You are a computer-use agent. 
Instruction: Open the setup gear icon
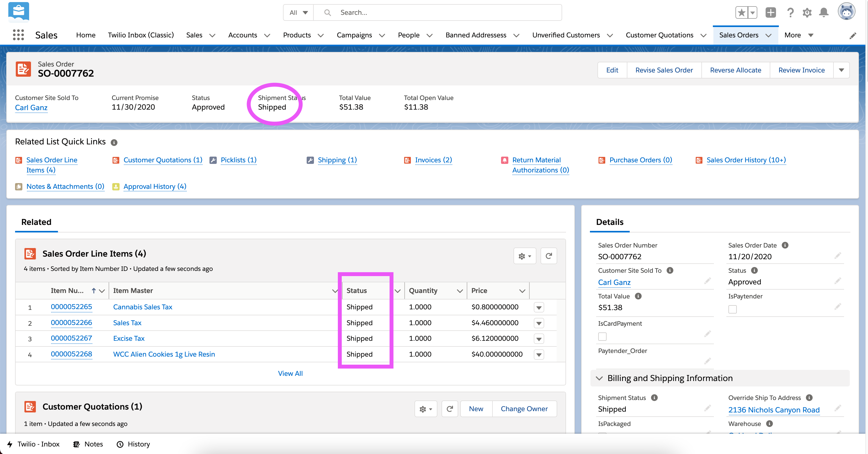tap(807, 13)
